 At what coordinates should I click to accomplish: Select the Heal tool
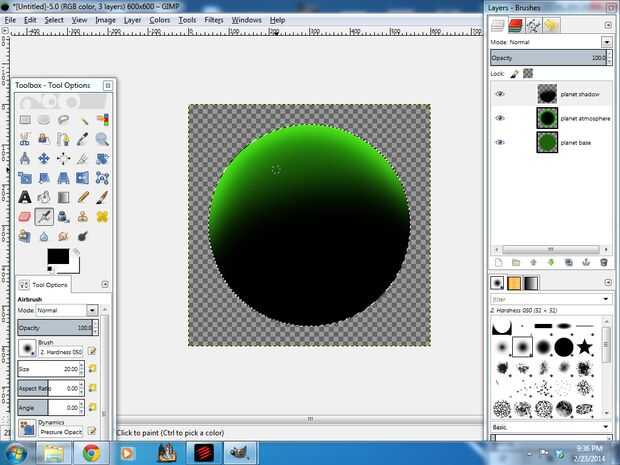tap(102, 216)
